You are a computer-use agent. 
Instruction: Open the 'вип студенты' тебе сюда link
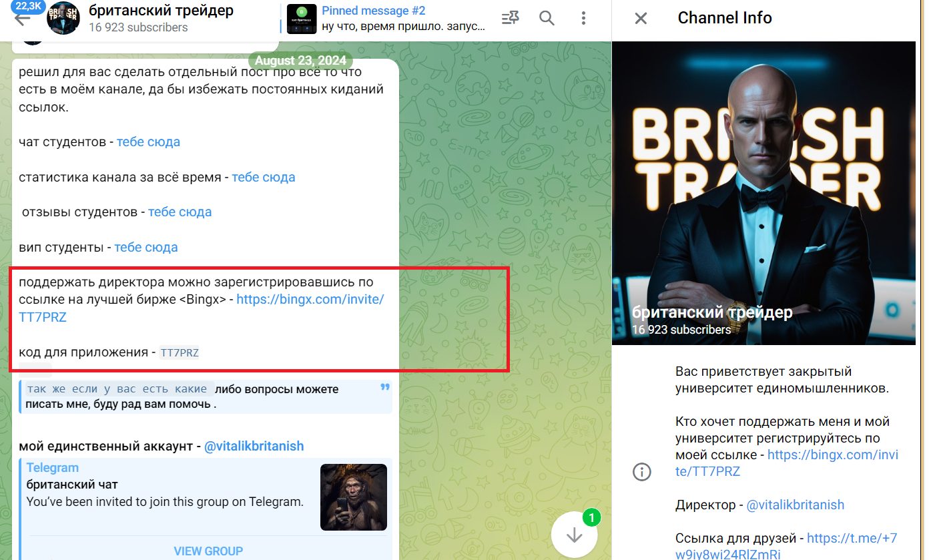(146, 248)
